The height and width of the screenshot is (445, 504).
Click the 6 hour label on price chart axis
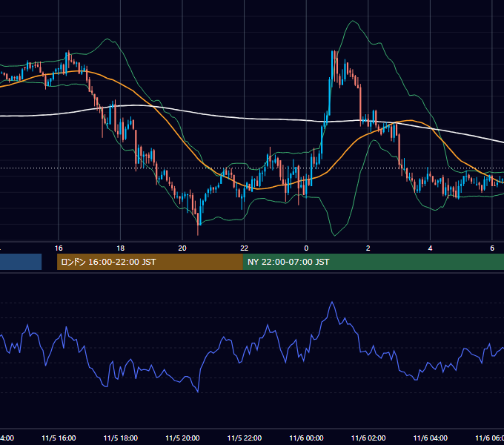click(x=492, y=248)
